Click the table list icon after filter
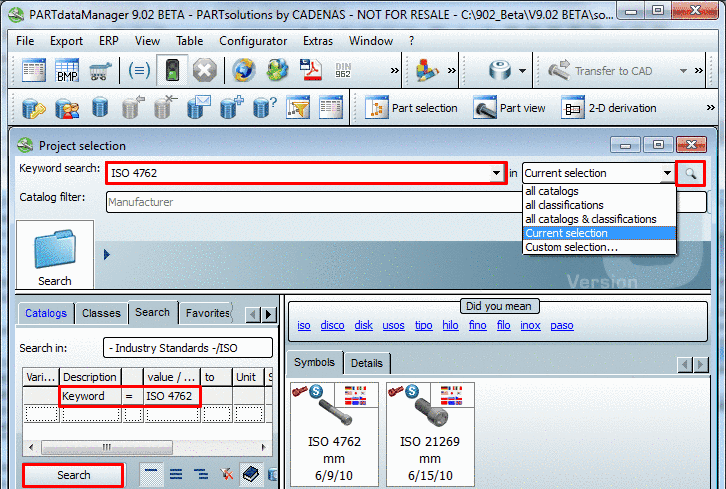Image resolution: width=726 pixels, height=489 pixels. point(331,107)
